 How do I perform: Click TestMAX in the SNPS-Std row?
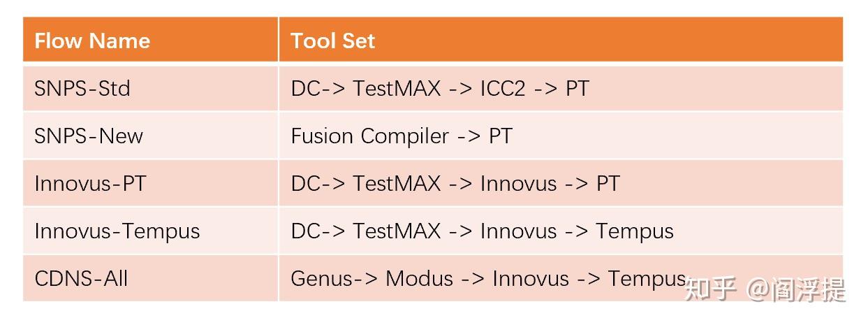coord(397,88)
